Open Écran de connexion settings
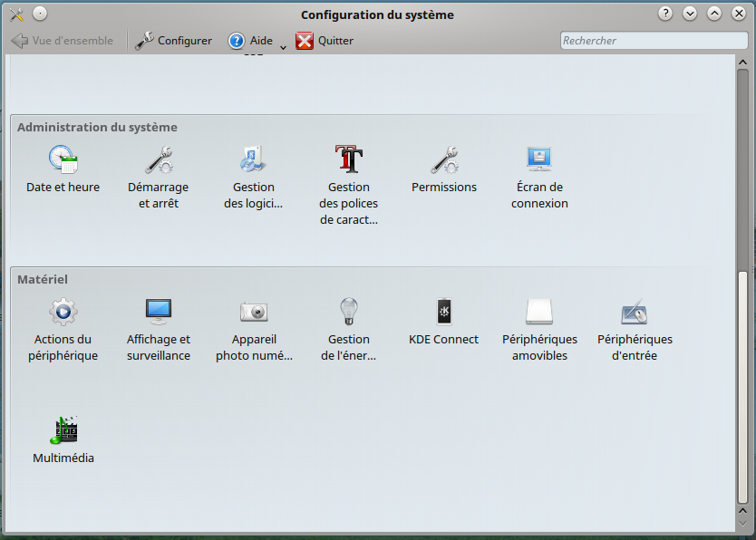756x540 pixels. coord(539,160)
